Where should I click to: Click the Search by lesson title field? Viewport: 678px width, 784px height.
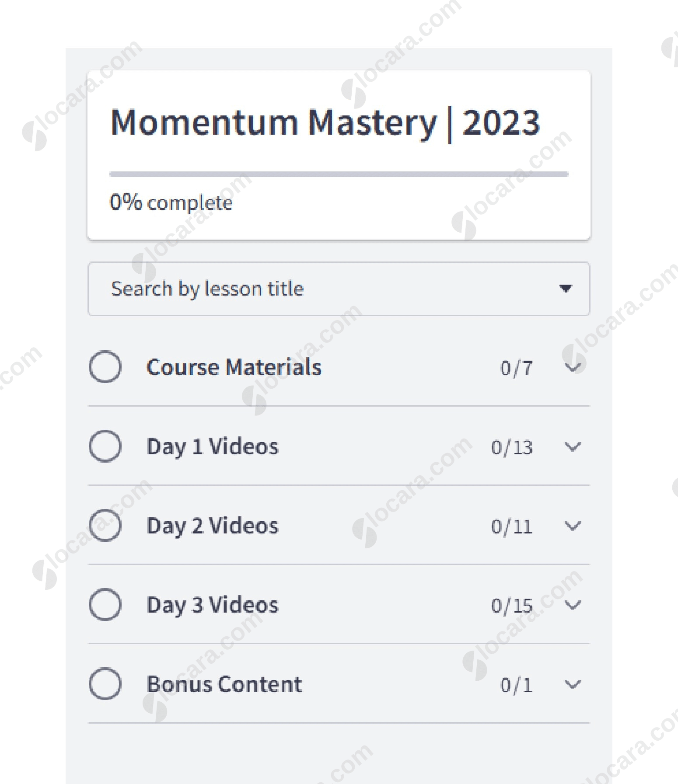(x=262, y=289)
